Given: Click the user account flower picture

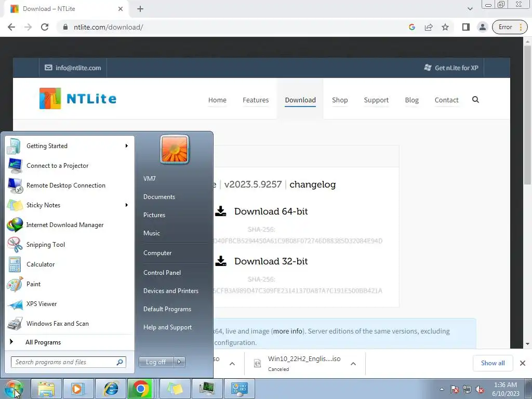Looking at the screenshot, I should tap(175, 149).
